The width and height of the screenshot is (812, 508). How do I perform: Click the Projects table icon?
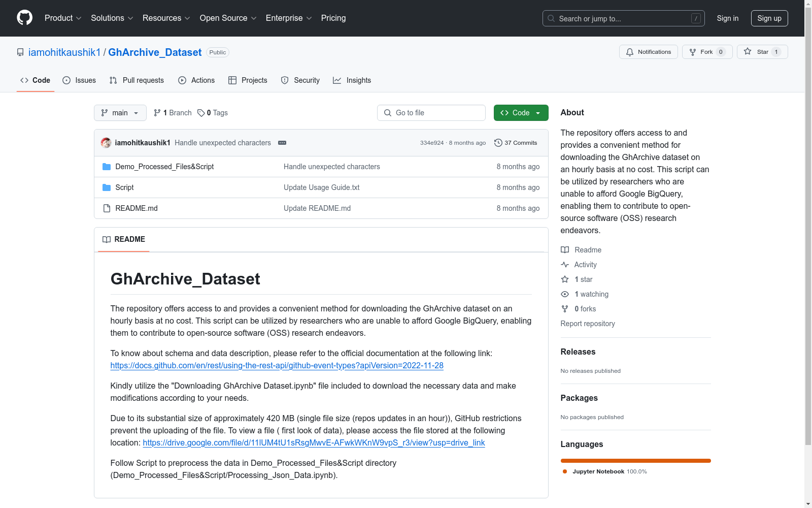(232, 80)
